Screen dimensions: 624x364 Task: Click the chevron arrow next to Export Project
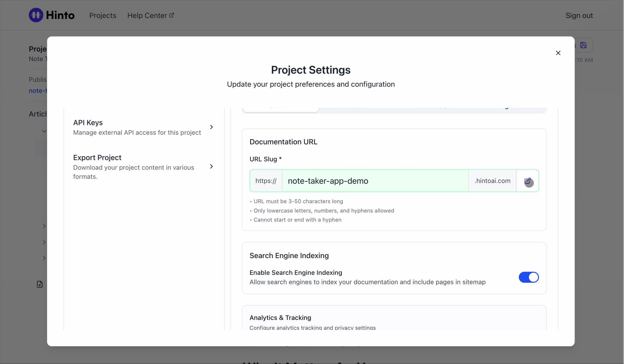[211, 166]
